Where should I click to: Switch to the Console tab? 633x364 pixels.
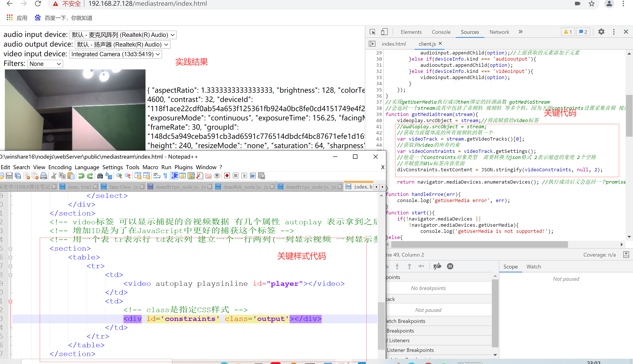tap(441, 32)
